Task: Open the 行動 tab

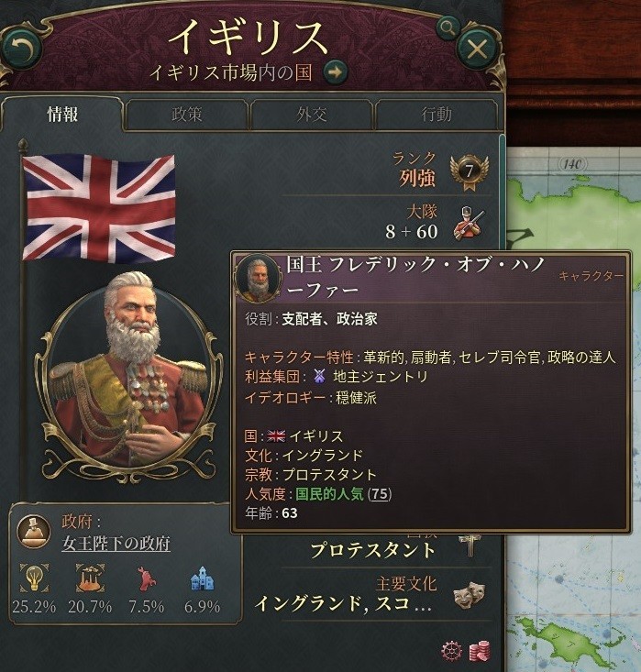Action: (x=437, y=115)
